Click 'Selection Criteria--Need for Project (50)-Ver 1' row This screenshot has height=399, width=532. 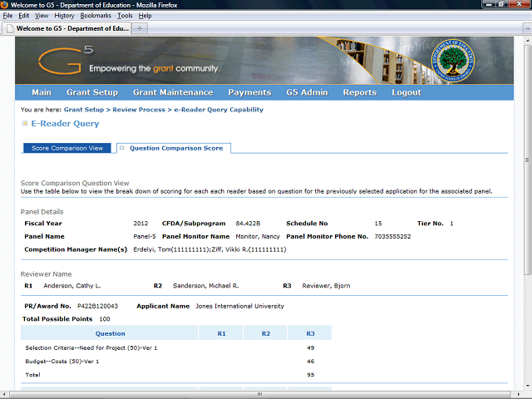pos(176,347)
